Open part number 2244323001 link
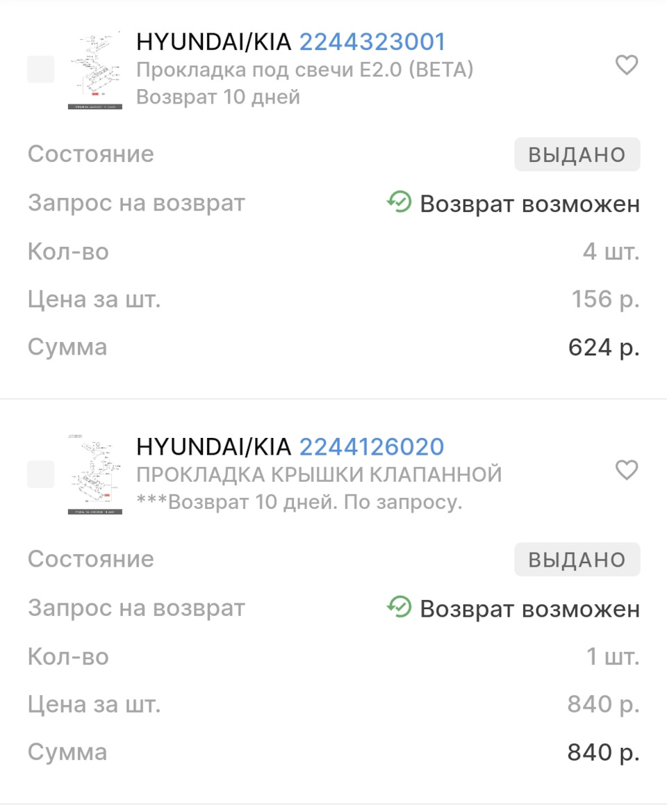The height and width of the screenshot is (812, 667). coord(372,42)
